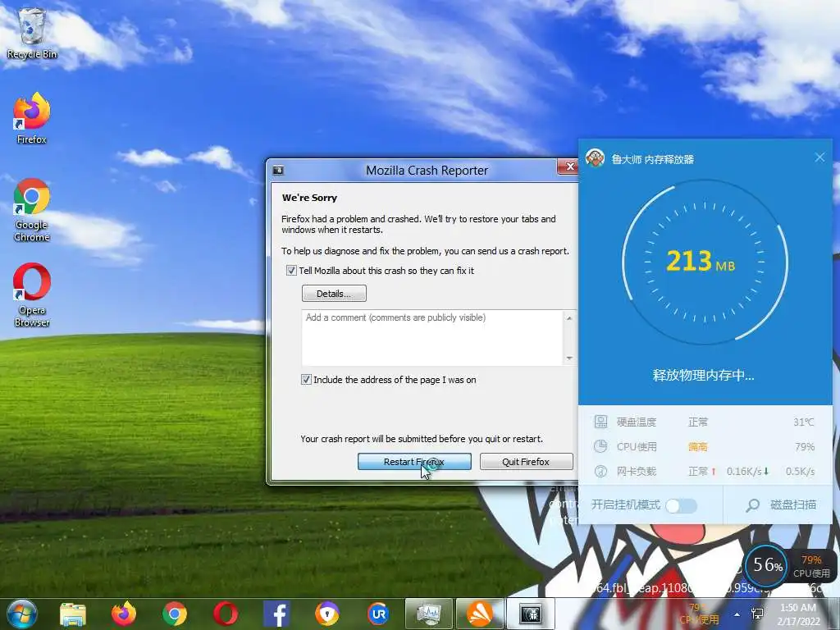Switch to the system monitor taskbar window
Image resolution: width=840 pixels, height=630 pixels.
[x=428, y=614]
